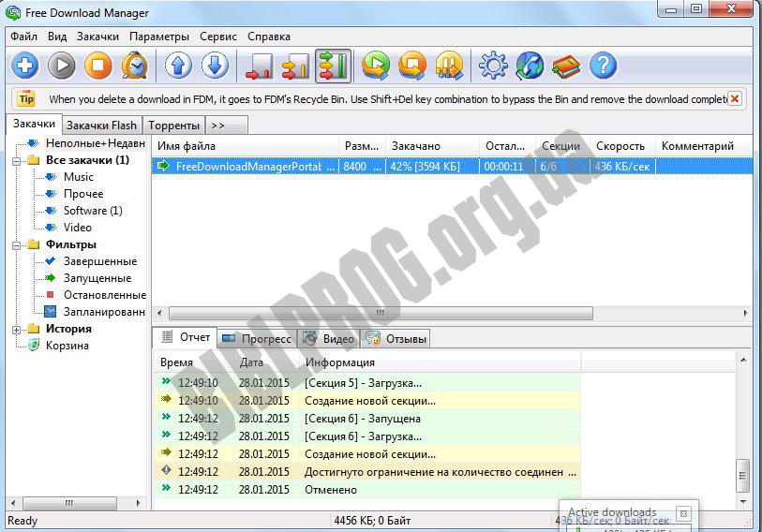The image size is (762, 532).
Task: Stop download with the orange stop icon
Action: 97,66
